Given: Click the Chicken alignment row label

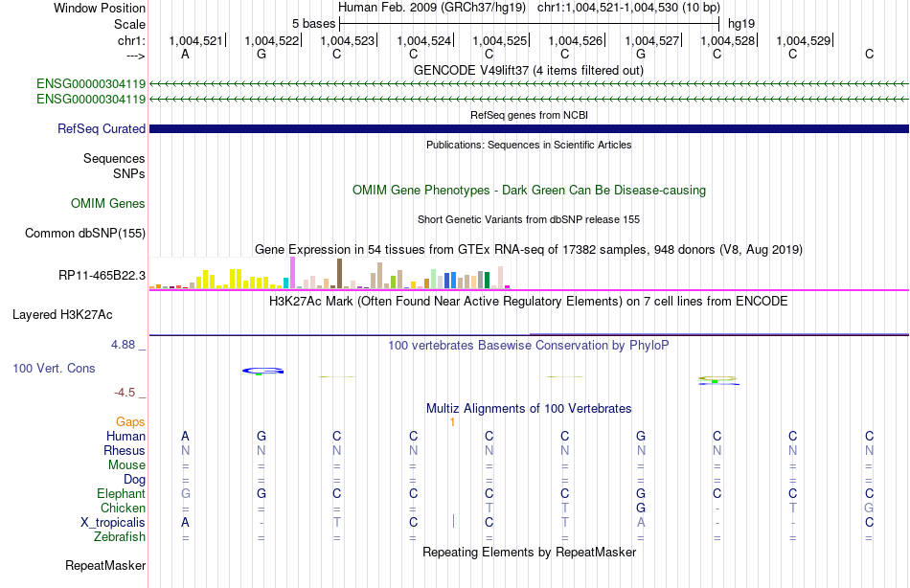Looking at the screenshot, I should point(123,508).
